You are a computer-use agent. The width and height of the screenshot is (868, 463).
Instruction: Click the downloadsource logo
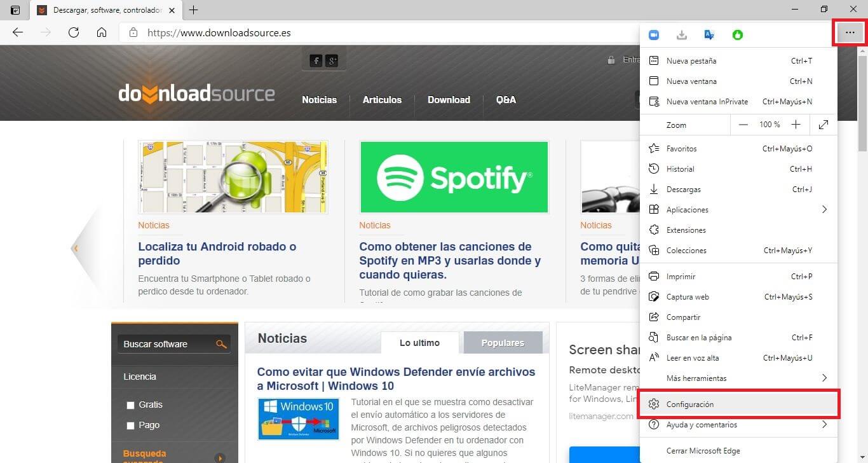pyautogui.click(x=196, y=94)
